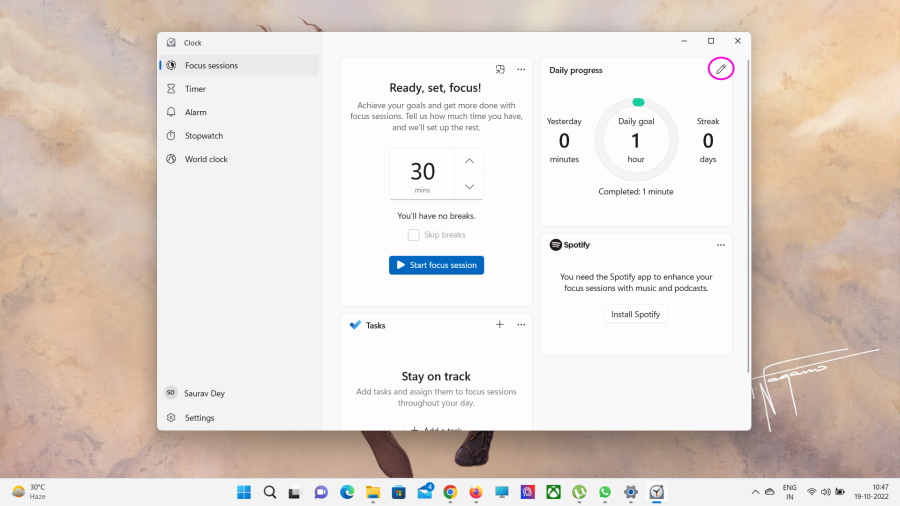Viewport: 900px width, 506px height.
Task: Enable the Skip breaks checkbox
Action: pos(414,235)
